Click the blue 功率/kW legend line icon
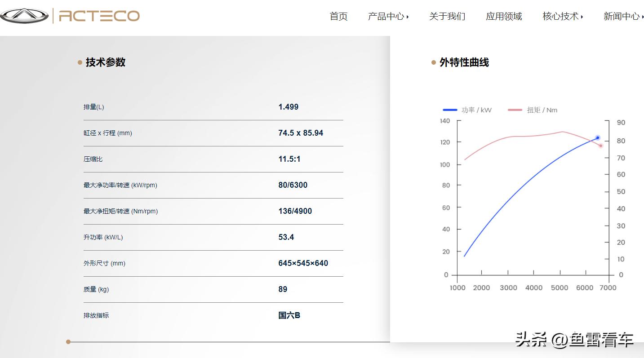Image resolution: width=644 pixels, height=358 pixels. [450, 110]
